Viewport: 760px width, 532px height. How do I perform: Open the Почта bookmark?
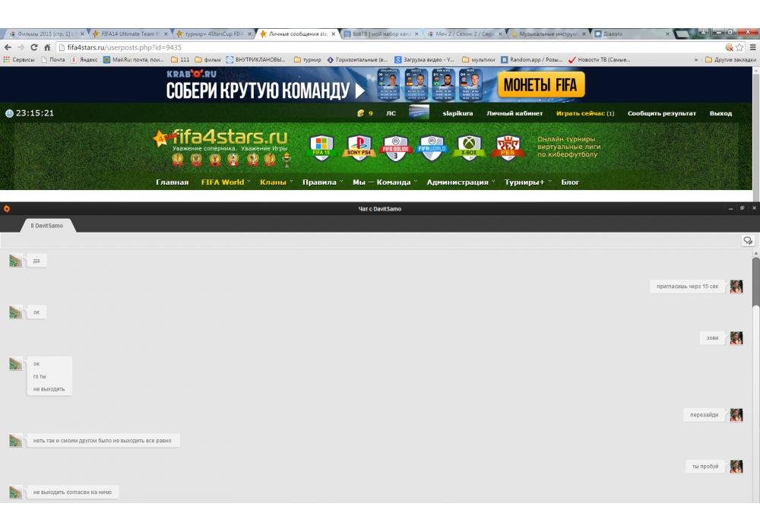[x=53, y=59]
